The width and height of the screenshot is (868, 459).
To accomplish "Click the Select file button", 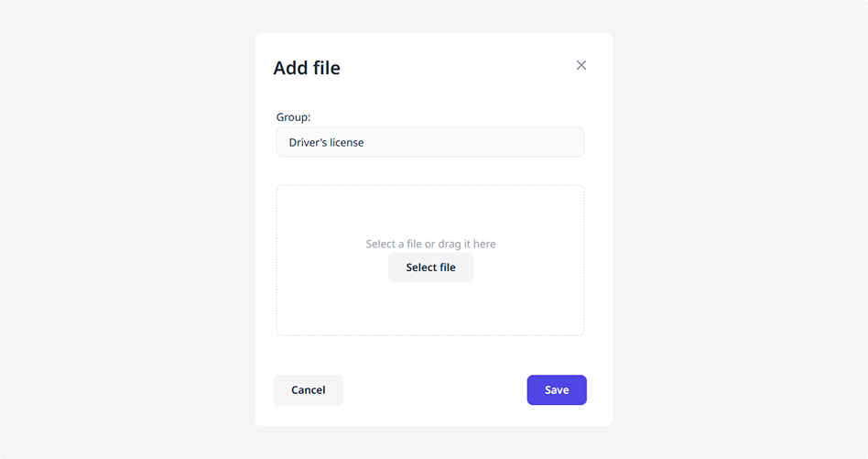I will pyautogui.click(x=430, y=268).
